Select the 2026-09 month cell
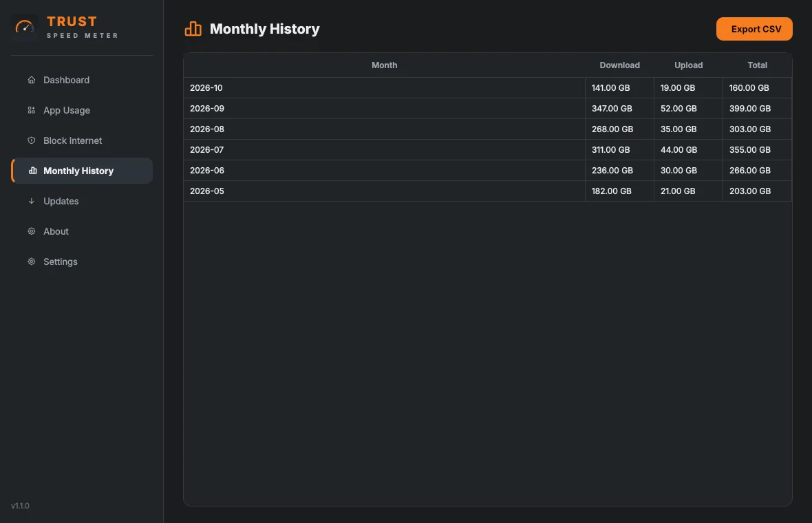The width and height of the screenshot is (812, 523). (x=384, y=109)
